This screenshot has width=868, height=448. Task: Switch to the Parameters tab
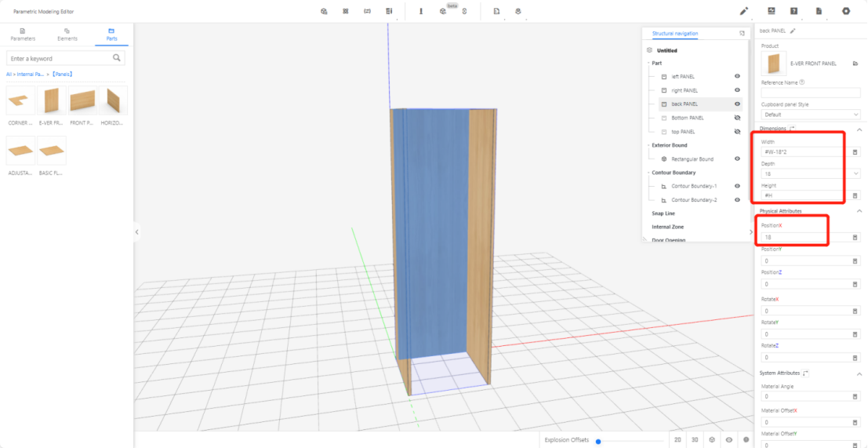point(23,34)
